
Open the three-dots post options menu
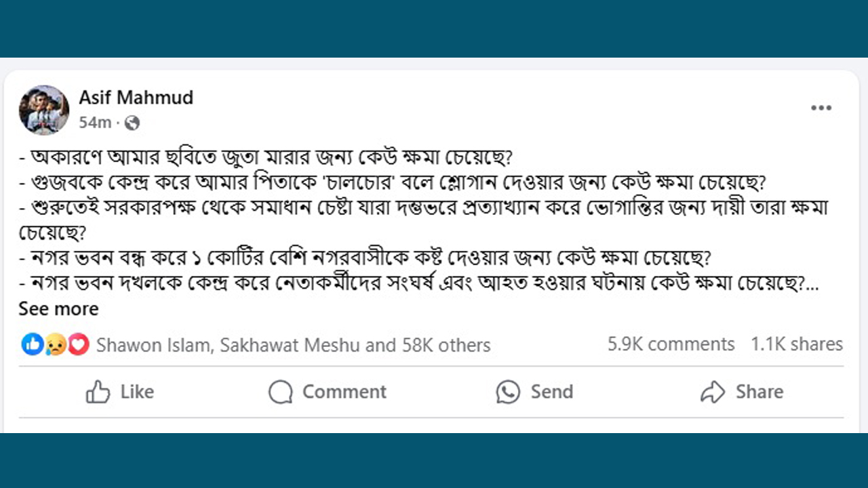(821, 108)
